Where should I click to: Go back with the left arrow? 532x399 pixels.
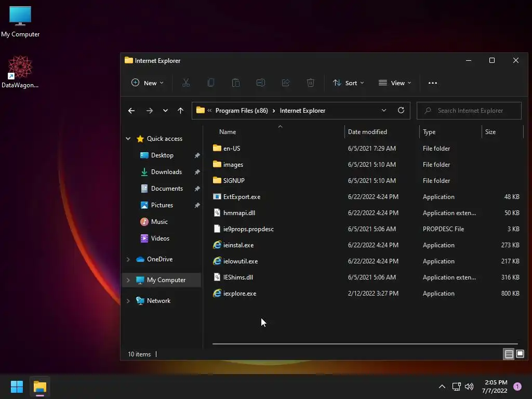tap(131, 111)
